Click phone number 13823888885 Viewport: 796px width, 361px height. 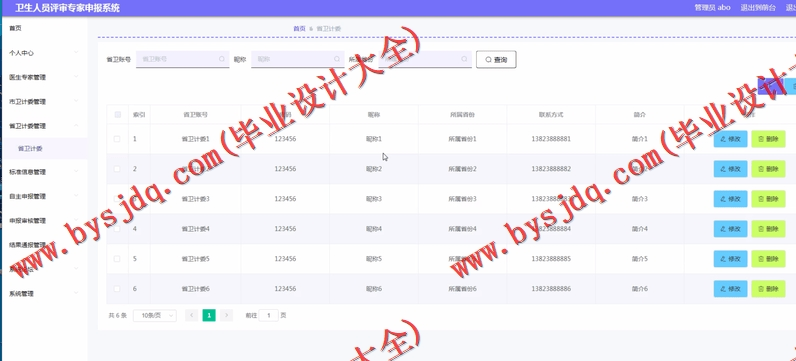click(x=551, y=259)
